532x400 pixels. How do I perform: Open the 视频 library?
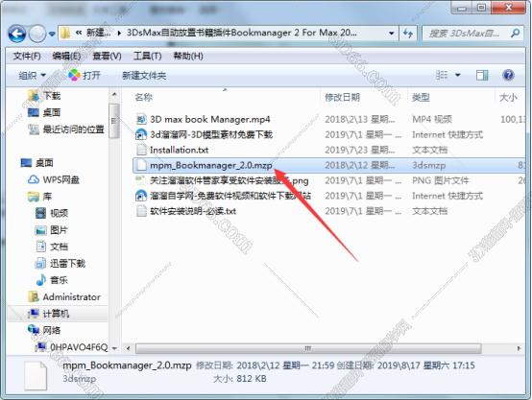(x=59, y=213)
